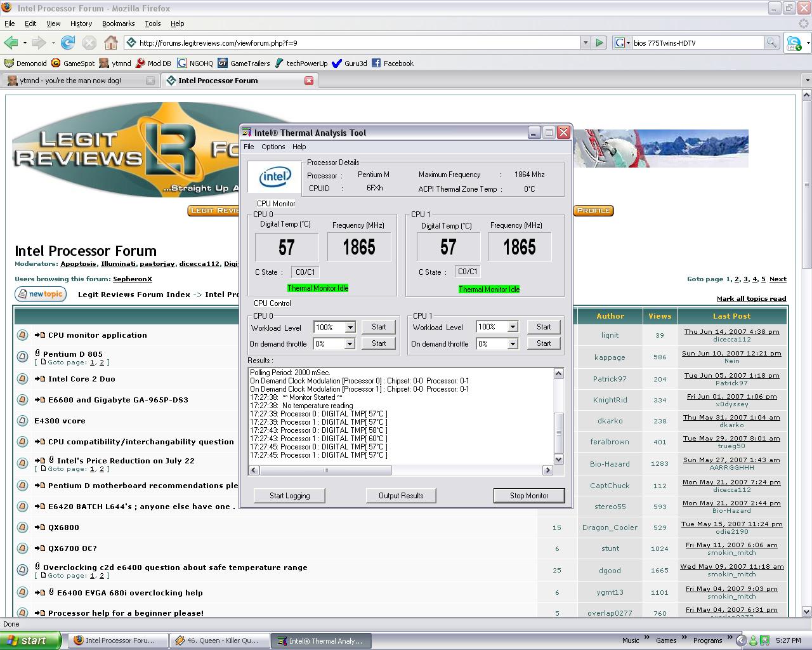812x650 pixels.
Task: Open the techPowerUp bookmark
Action: [301, 63]
